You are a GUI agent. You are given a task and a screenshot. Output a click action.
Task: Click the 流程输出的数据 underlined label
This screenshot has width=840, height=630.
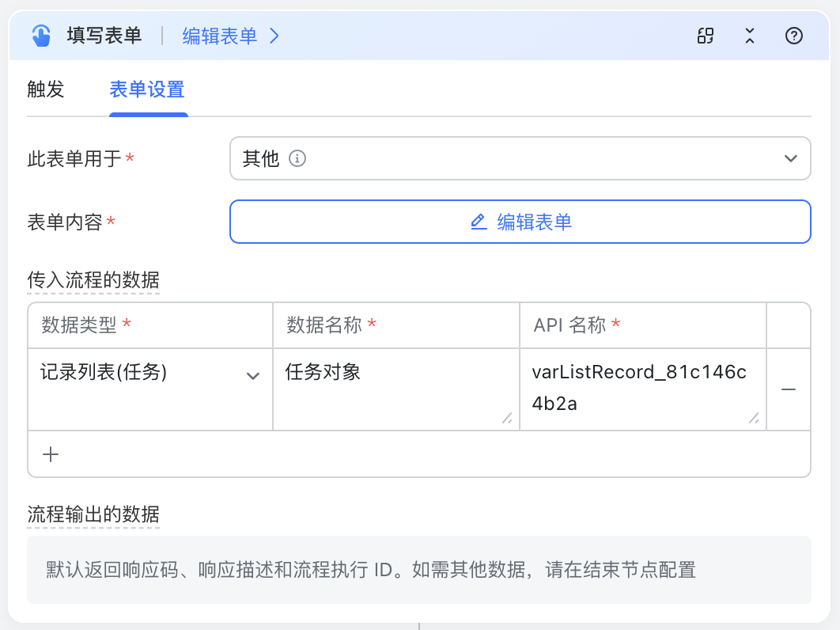click(93, 514)
